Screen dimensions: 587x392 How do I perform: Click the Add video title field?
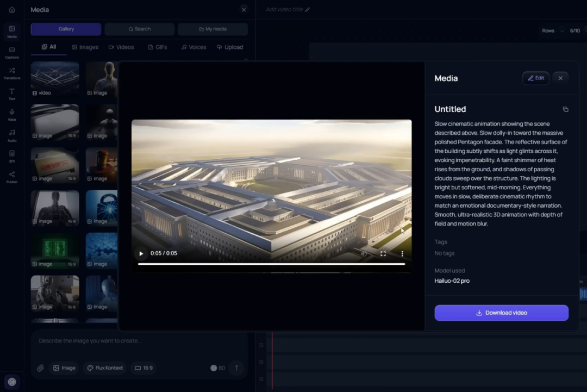tap(284, 10)
